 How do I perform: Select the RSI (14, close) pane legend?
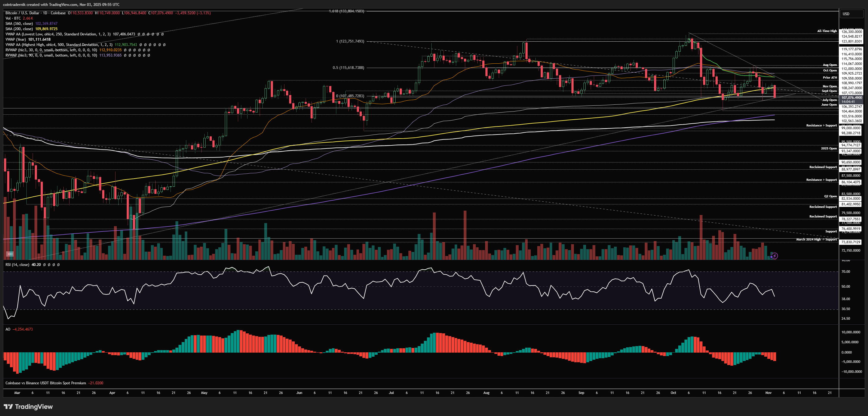pyautogui.click(x=17, y=265)
